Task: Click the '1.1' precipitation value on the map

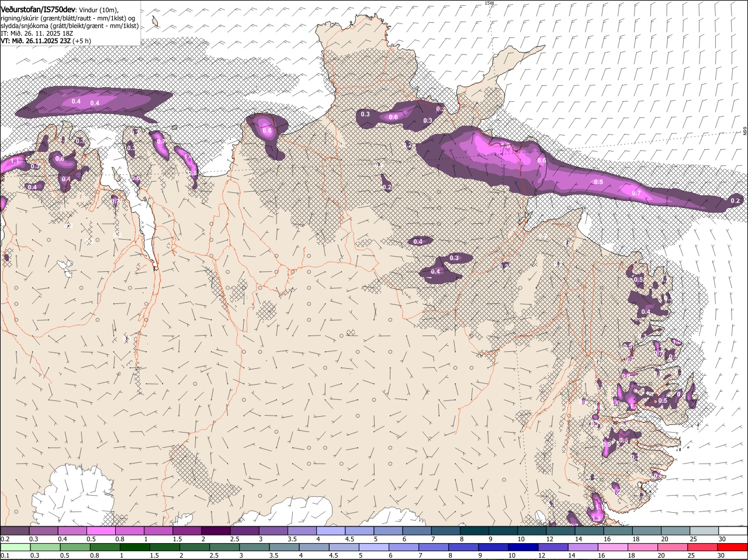Action: 15,161
